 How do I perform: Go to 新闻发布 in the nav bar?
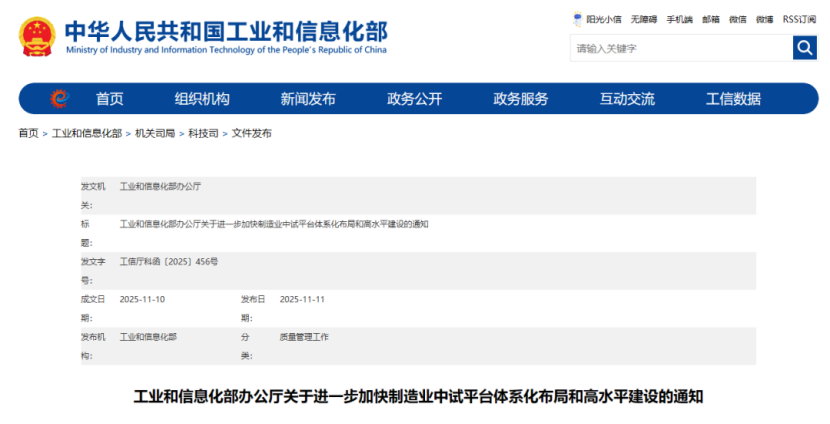click(x=308, y=99)
